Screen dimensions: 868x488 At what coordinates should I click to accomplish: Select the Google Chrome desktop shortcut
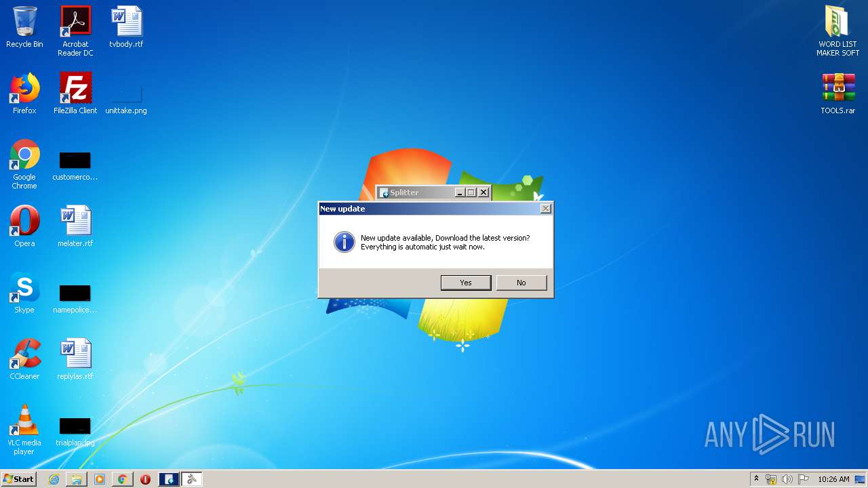click(24, 165)
